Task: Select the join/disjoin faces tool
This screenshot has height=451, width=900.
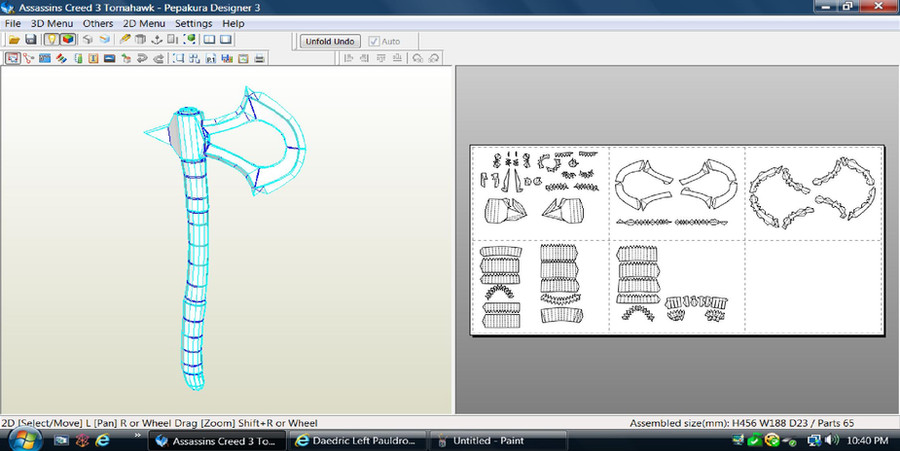Action: 28,58
